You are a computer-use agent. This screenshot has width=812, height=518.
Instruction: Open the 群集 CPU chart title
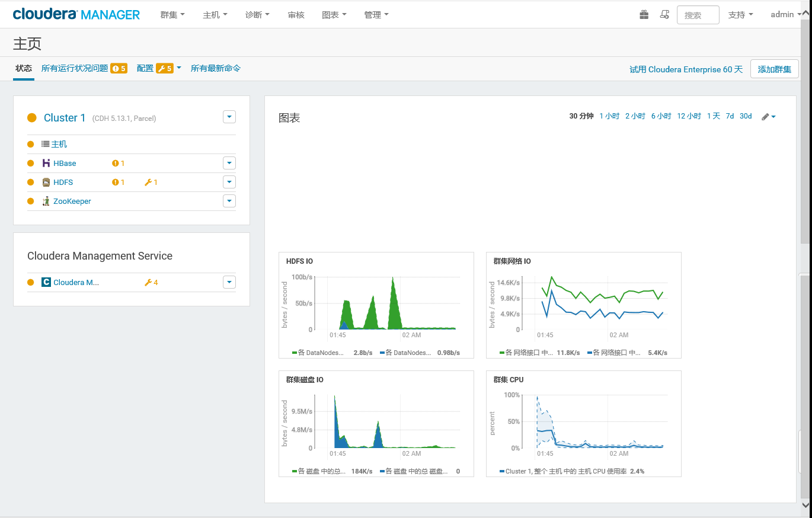pos(509,379)
